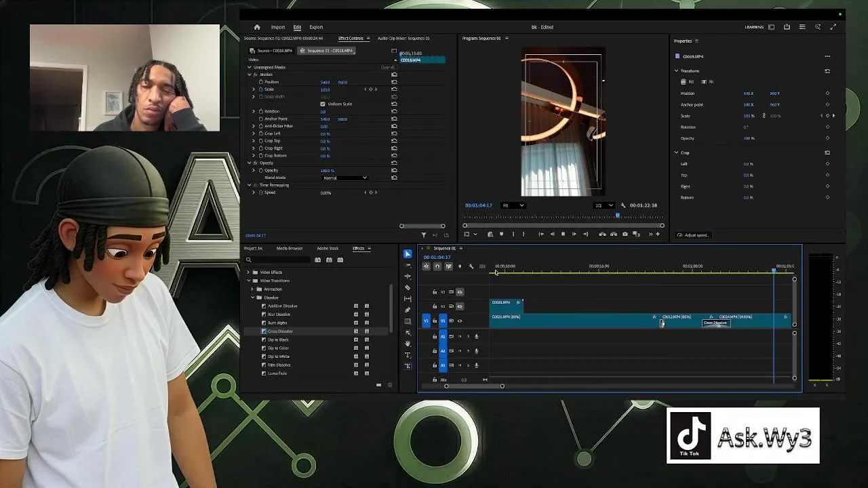Open the workspaces icon in header
This screenshot has width=868, height=488.
pyautogui.click(x=771, y=27)
